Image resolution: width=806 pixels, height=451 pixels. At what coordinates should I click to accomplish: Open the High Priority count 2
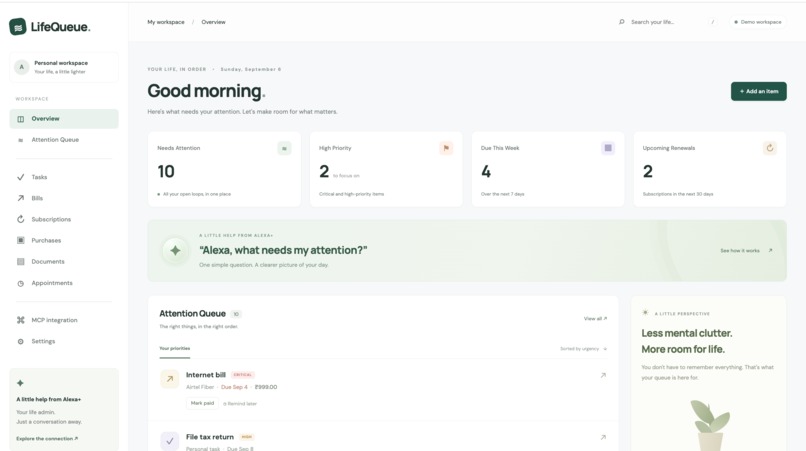[x=324, y=171]
